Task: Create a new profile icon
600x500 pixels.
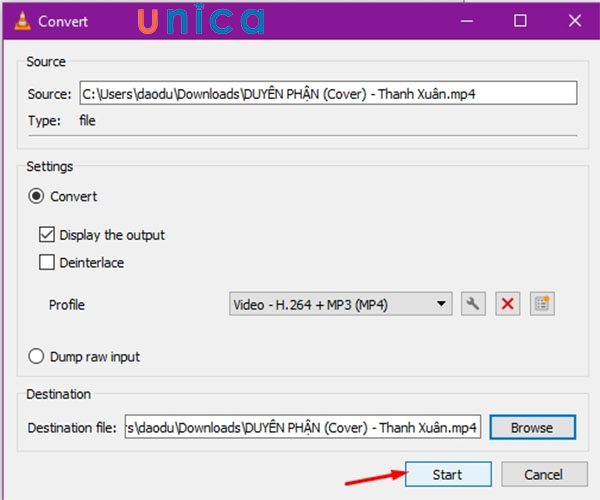Action: 542,304
